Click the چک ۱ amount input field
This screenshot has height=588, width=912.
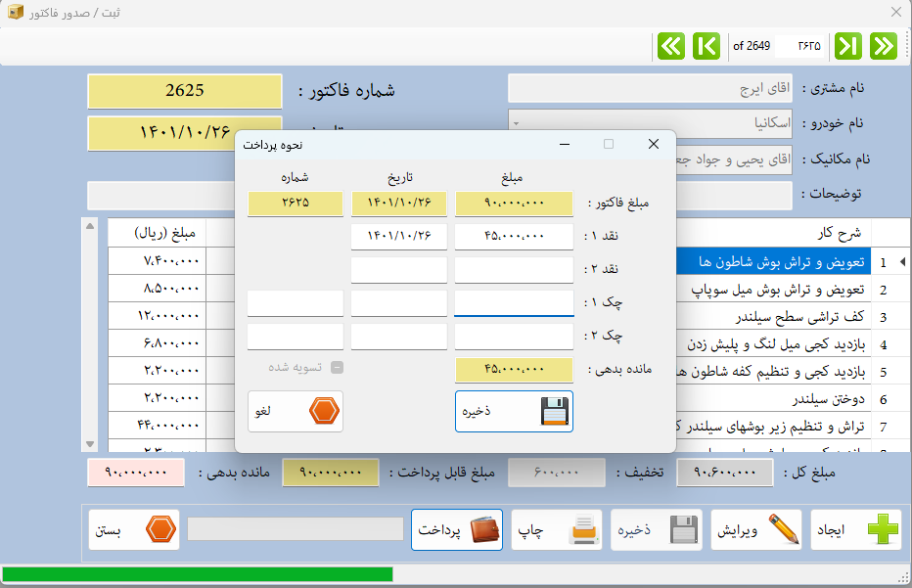514,303
